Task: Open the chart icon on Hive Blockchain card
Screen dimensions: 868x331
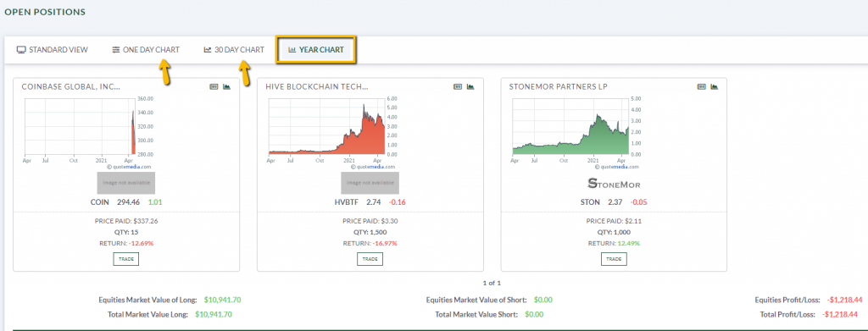Action: click(470, 86)
